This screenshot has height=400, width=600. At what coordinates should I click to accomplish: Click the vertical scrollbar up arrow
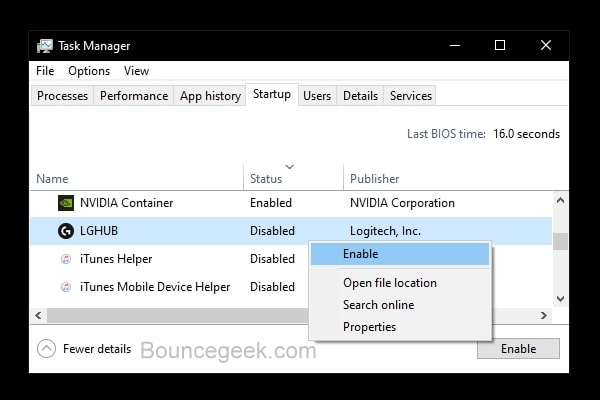pyautogui.click(x=560, y=200)
